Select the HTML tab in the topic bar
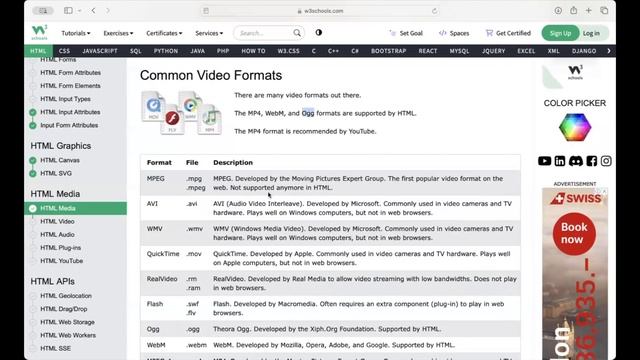This screenshot has height=360, width=640. 38,51
